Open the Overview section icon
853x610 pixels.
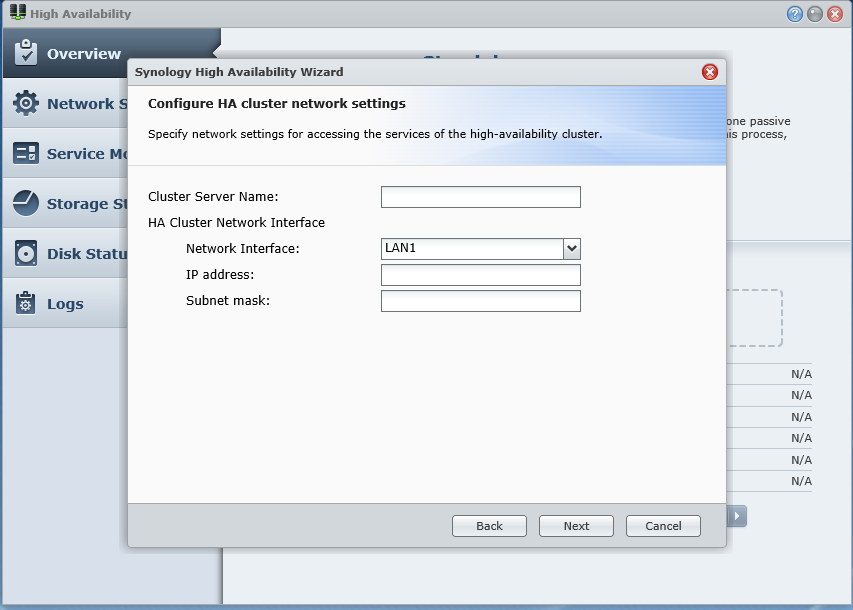(x=26, y=53)
